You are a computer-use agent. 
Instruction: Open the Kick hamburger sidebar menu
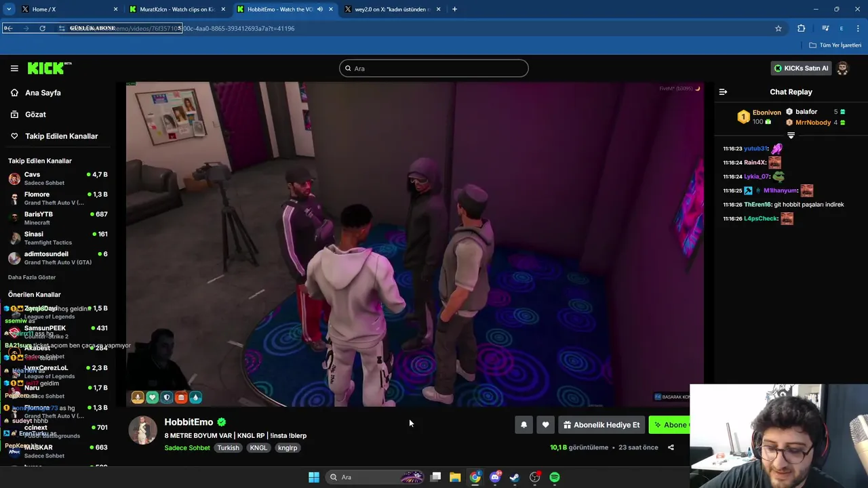click(x=14, y=68)
